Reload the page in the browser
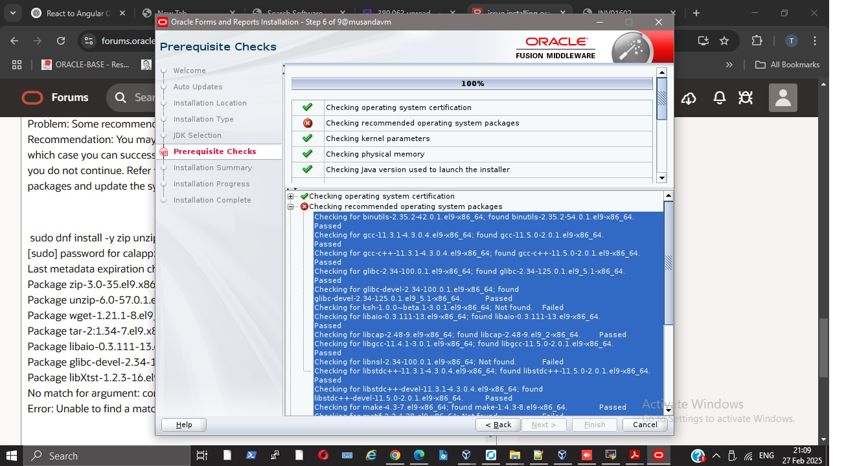Image resolution: width=868 pixels, height=466 pixels. pos(61,41)
